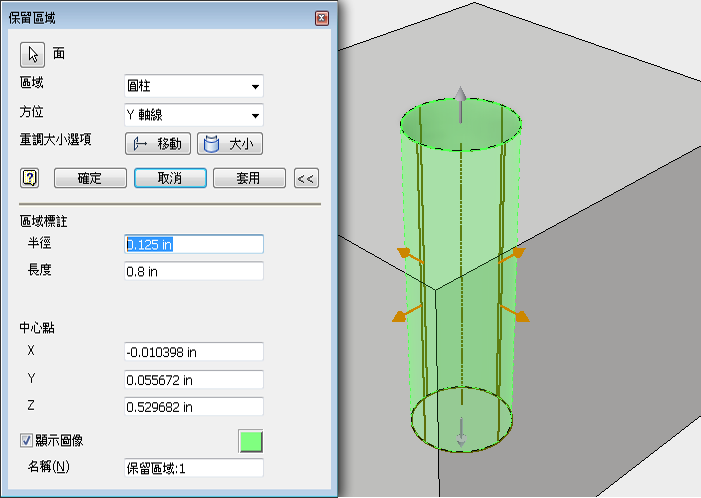The width and height of the screenshot is (701, 498).
Task: Select the top gray arrow on cylinder
Action: [461, 104]
